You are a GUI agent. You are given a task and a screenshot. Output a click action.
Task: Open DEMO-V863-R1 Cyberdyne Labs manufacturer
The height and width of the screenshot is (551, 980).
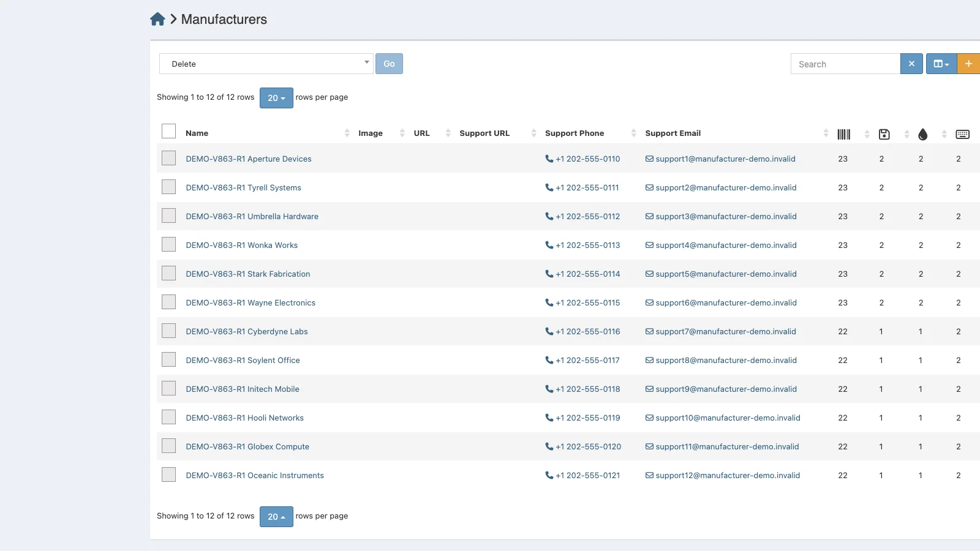(x=247, y=331)
